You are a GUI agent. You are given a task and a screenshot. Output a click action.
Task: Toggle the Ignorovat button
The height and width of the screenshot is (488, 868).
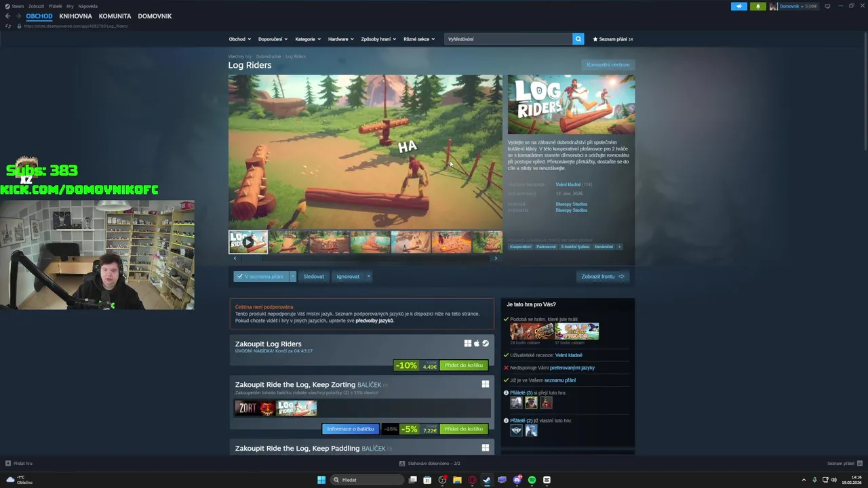[348, 277]
